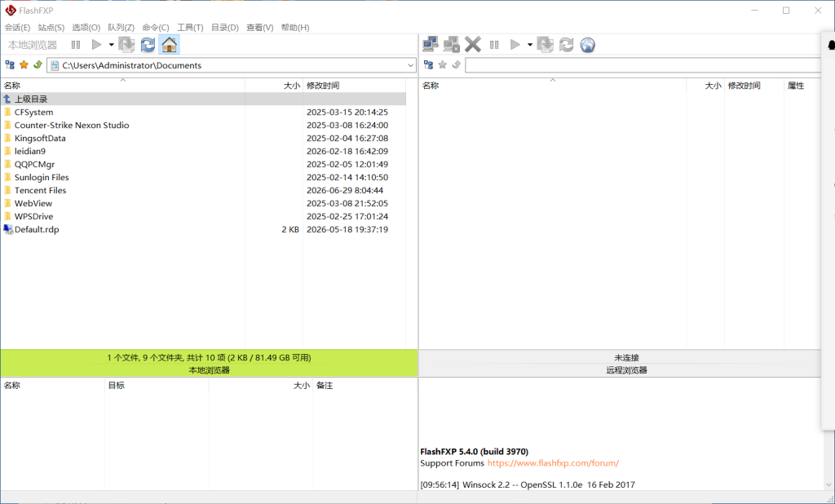
Task: Select the CFSystem folder
Action: (x=203, y=112)
